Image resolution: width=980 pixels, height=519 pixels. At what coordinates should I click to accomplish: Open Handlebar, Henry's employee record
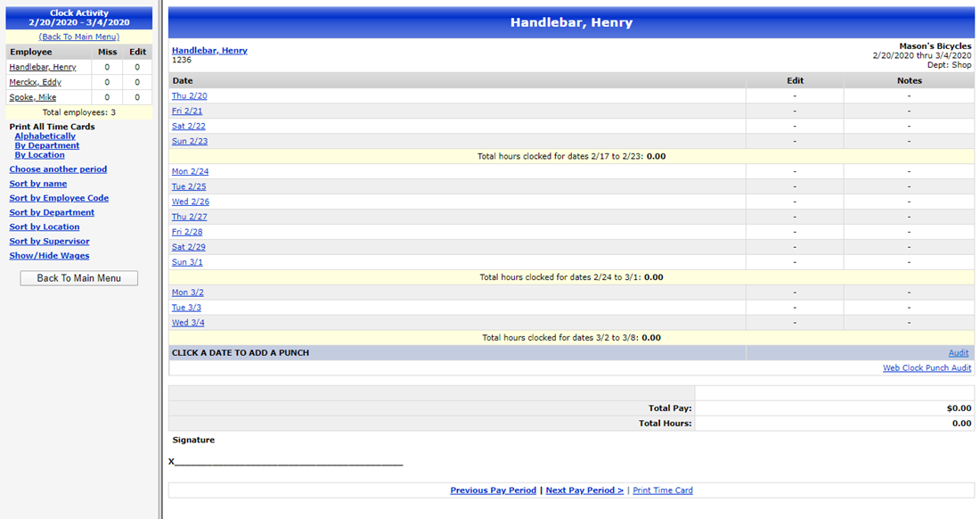click(x=42, y=66)
